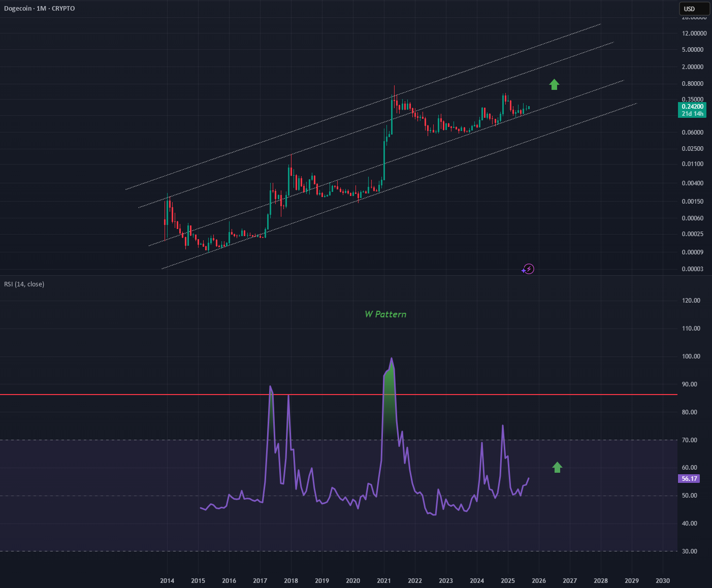Click the 2030 year on time axis

(663, 581)
